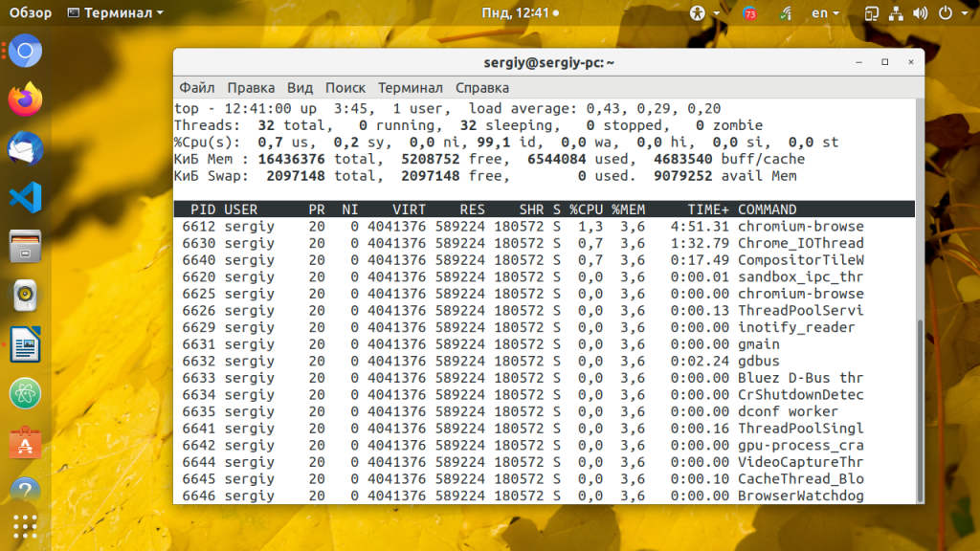
Task: Launch Atom editor from the dock
Action: click(x=25, y=393)
